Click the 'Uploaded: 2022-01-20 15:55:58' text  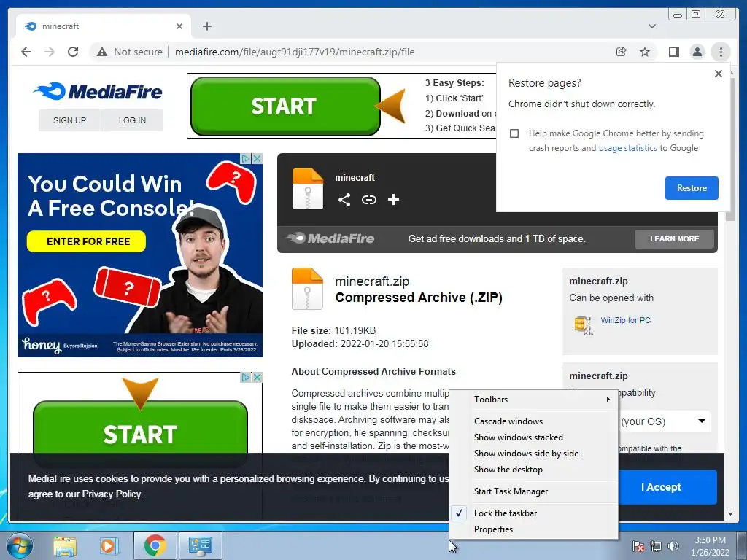click(360, 344)
